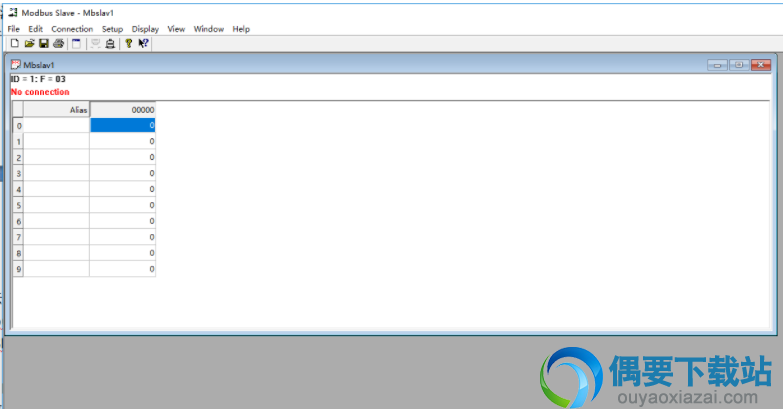Select row header 4
The image size is (783, 409).
pos(18,189)
